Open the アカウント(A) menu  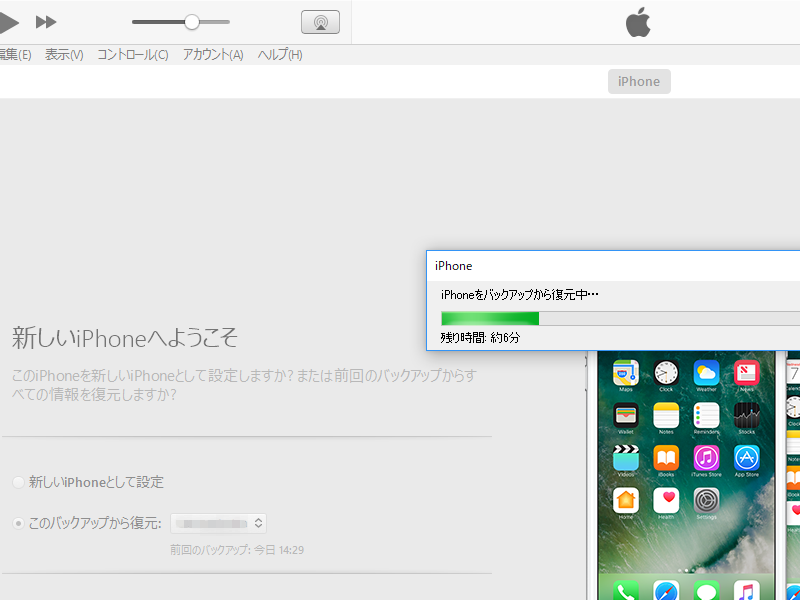click(213, 55)
